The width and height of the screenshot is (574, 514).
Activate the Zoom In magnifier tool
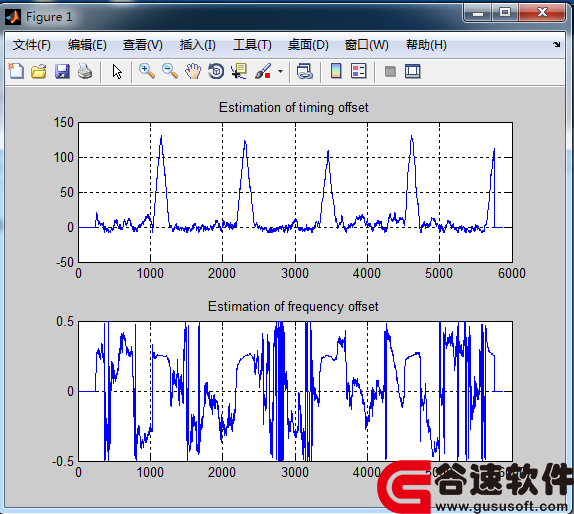pos(147,71)
